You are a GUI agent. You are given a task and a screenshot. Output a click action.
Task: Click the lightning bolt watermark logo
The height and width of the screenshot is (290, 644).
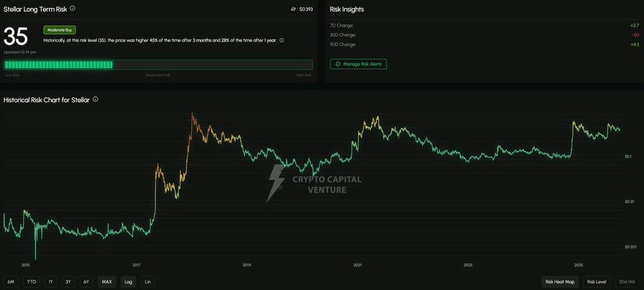275,183
